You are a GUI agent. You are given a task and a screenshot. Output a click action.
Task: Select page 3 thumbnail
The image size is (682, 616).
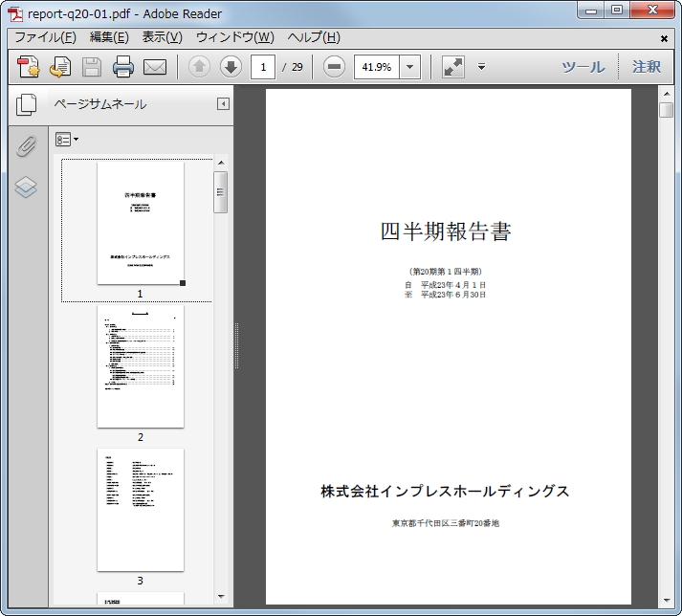pos(141,510)
